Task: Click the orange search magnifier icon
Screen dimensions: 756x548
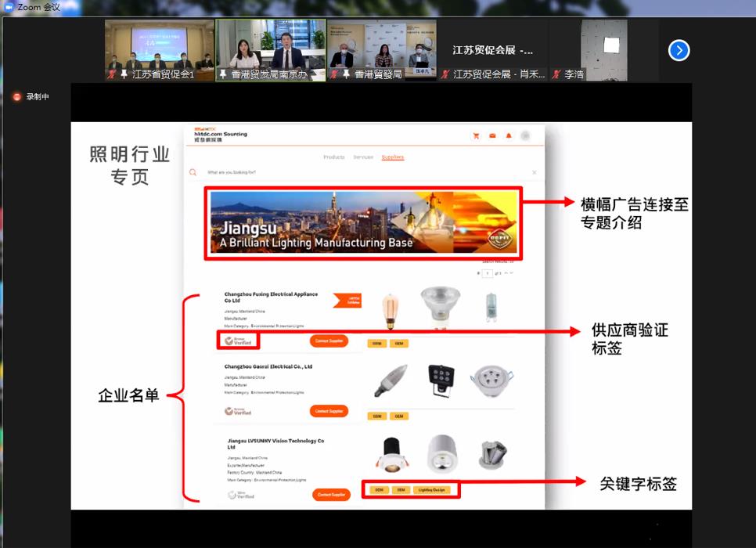Action: click(193, 172)
